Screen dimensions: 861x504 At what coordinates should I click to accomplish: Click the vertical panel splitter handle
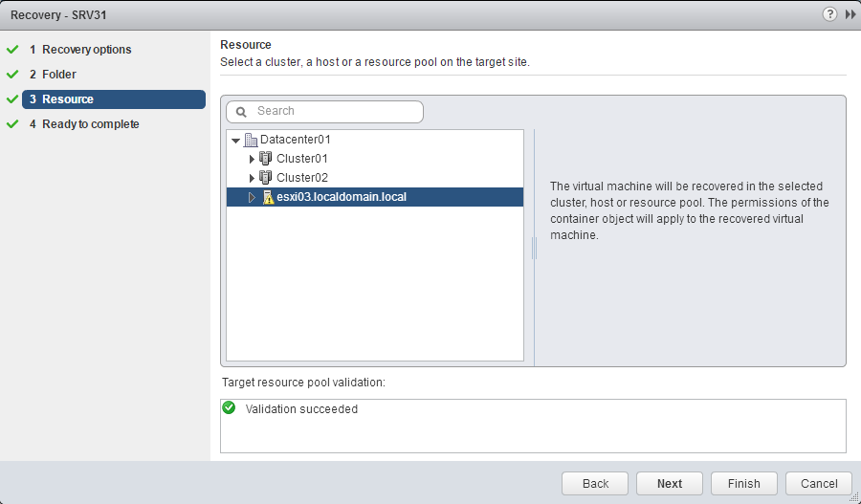click(534, 249)
